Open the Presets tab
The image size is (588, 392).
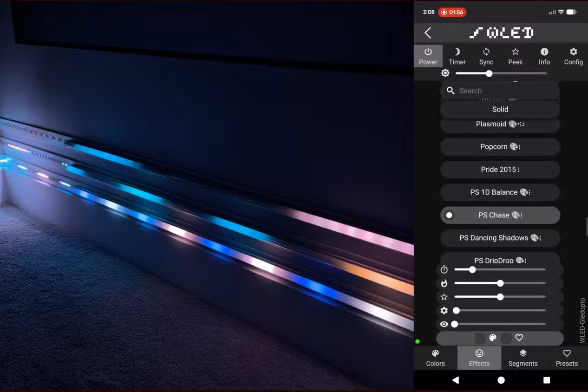(x=567, y=358)
